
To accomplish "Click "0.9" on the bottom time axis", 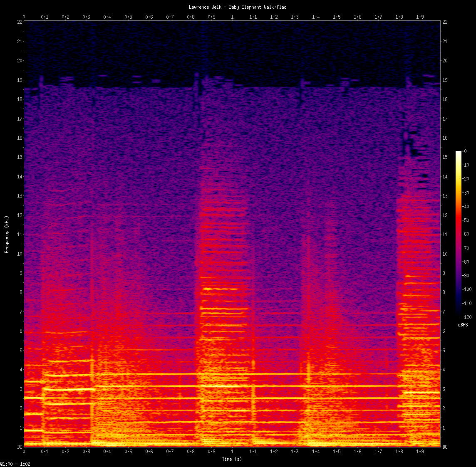I will point(212,452).
